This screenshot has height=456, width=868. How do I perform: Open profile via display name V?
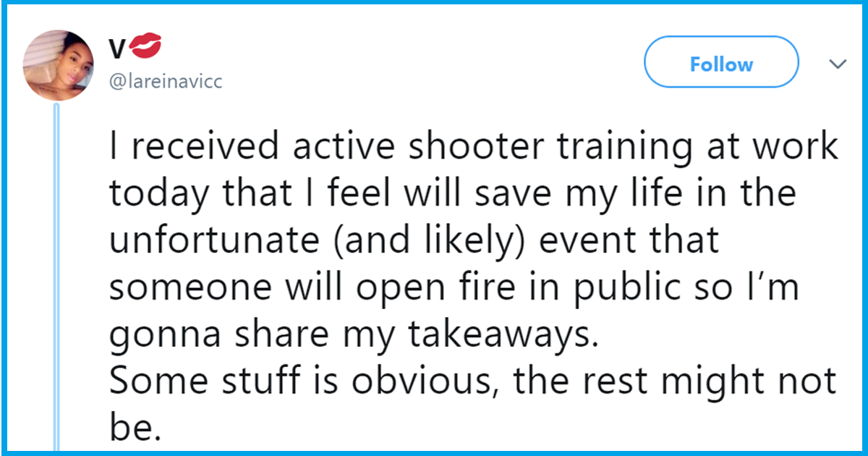click(x=119, y=49)
